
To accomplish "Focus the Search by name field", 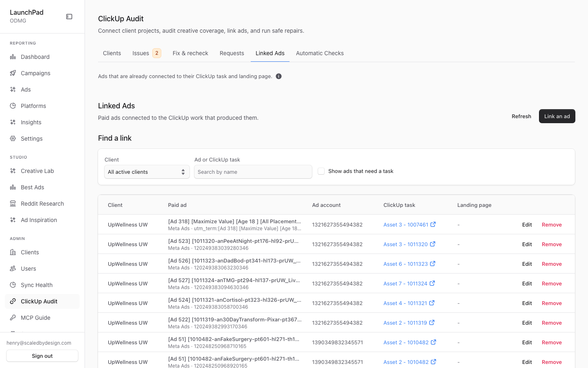I will pos(253,172).
